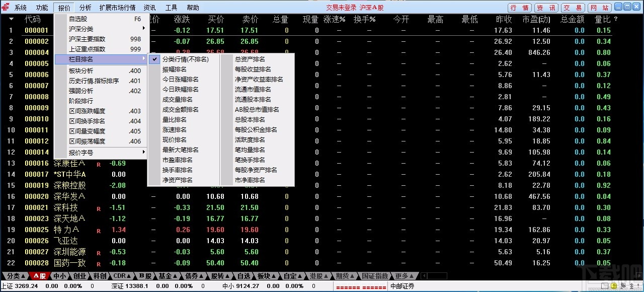Screen dimensions: 644x292
Task: Open the 分析 menu
Action: (x=85, y=7)
